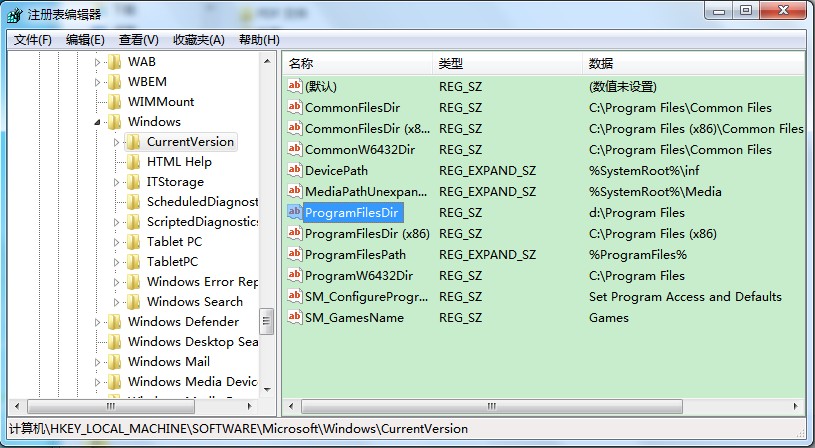Click the data Set Program Access and Defaults

click(x=685, y=297)
